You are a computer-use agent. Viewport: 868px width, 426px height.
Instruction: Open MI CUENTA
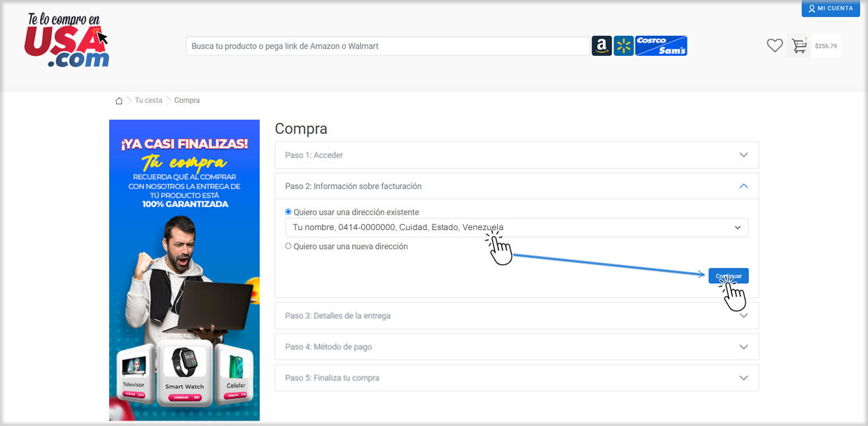(830, 8)
